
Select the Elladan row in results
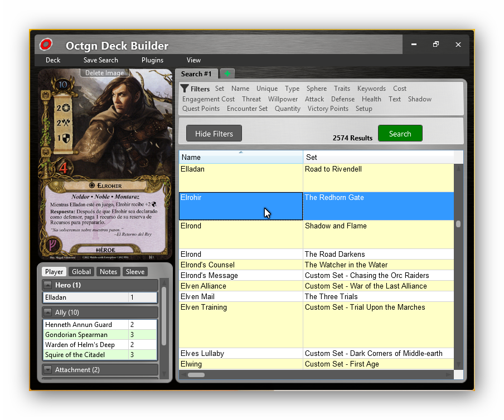pyautogui.click(x=316, y=178)
